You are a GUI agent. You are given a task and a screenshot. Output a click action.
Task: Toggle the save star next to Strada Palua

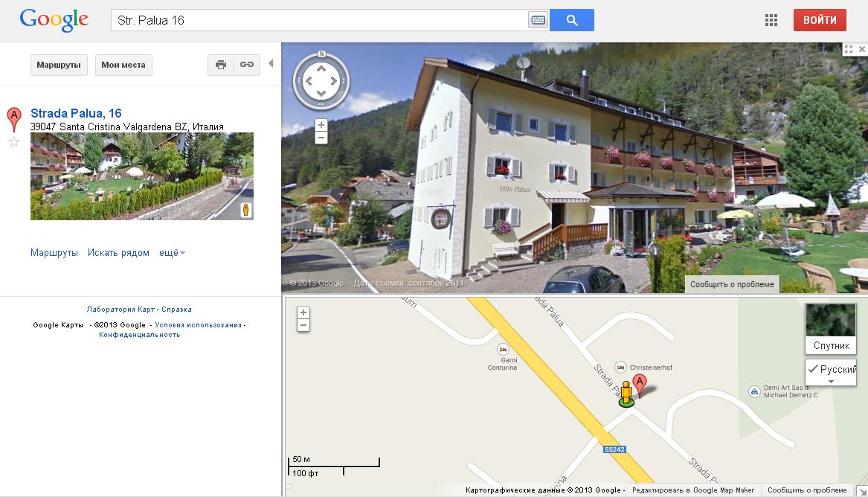tap(14, 142)
